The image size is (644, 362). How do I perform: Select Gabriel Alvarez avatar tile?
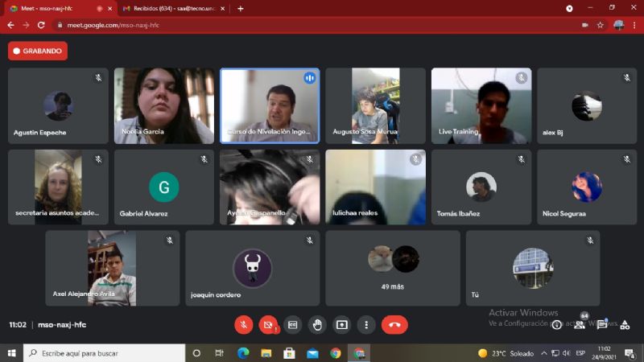pyautogui.click(x=164, y=187)
